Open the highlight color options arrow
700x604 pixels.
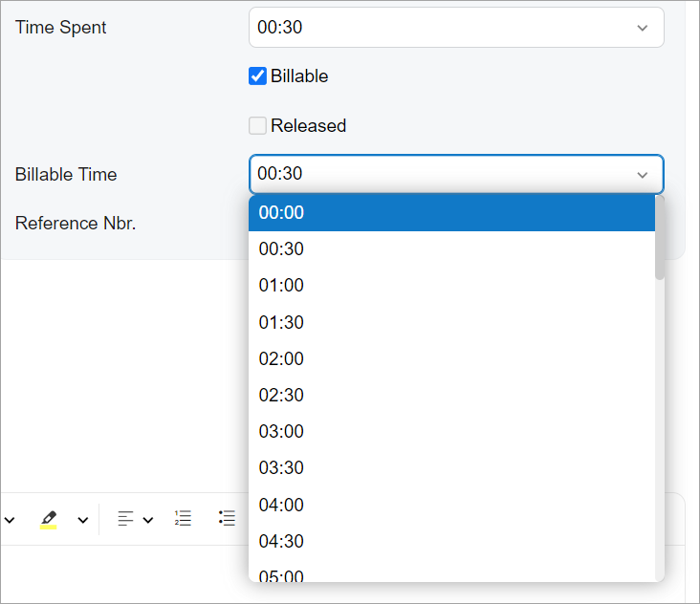tap(83, 520)
